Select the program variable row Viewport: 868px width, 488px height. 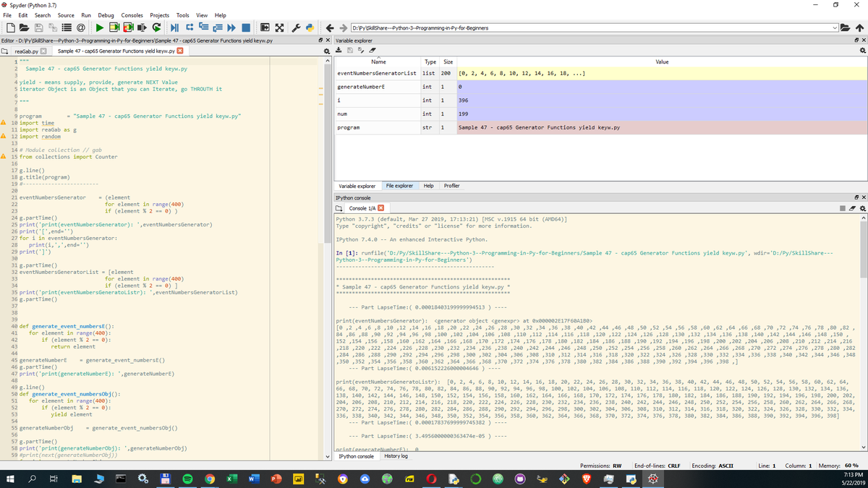click(601, 127)
